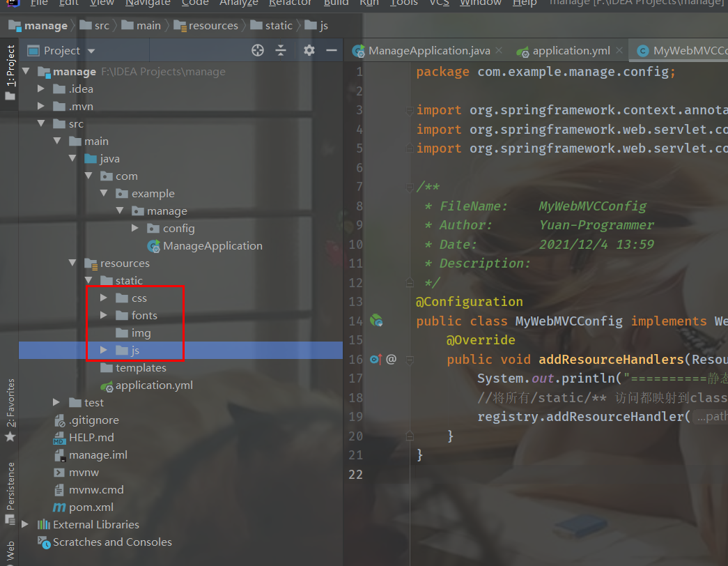Open the Analyze menu
This screenshot has width=728, height=566.
[239, 3]
